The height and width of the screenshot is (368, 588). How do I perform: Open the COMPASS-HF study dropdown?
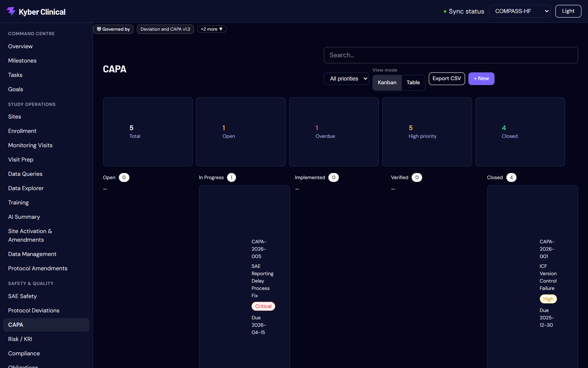[x=520, y=11]
